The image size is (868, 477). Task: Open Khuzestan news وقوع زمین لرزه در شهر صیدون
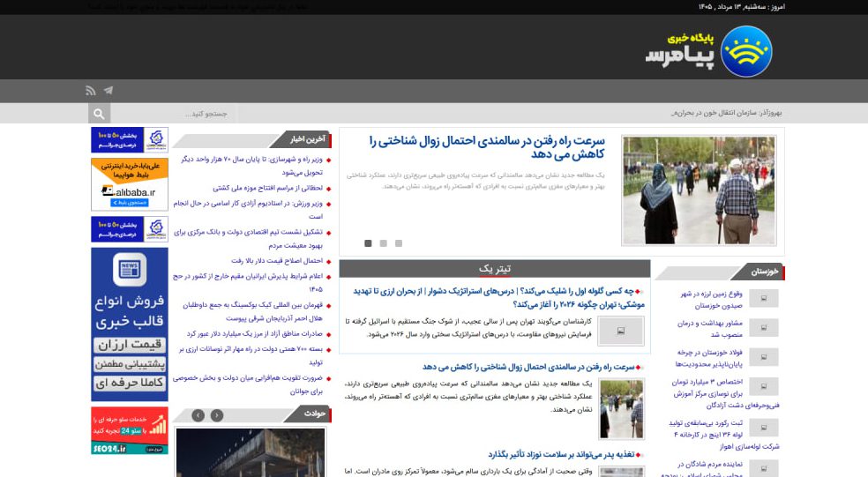point(711,300)
